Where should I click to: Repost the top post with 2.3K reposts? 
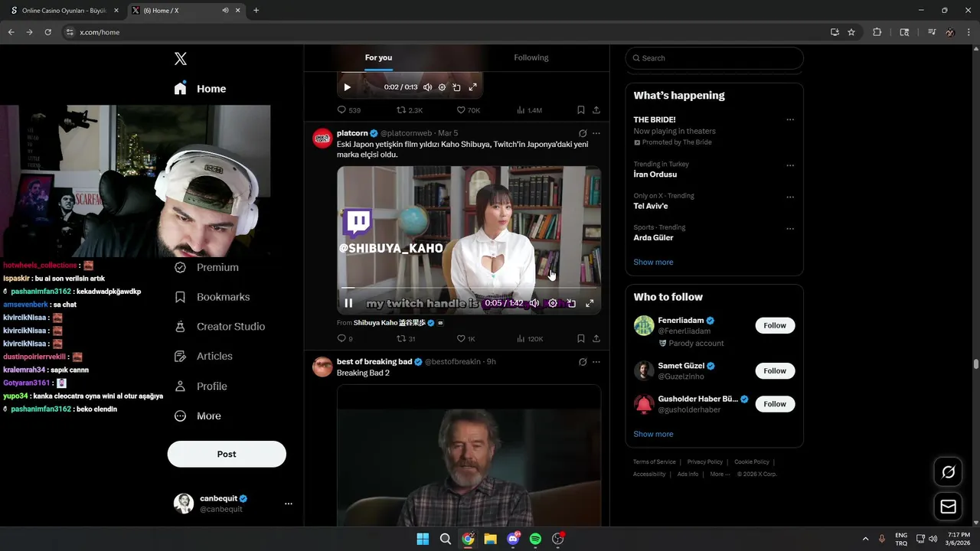(400, 110)
